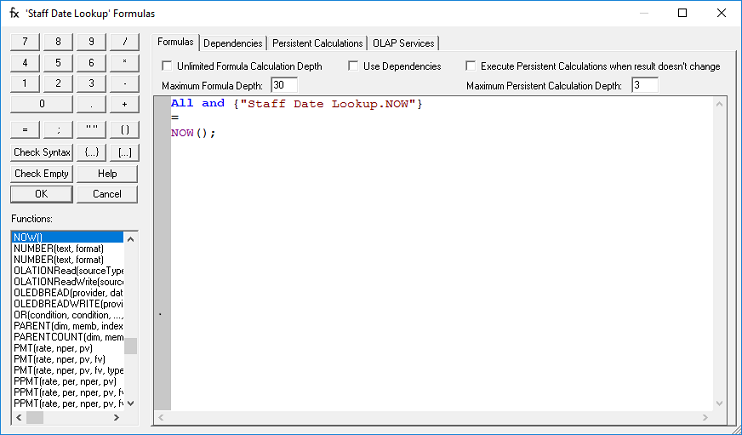Click the Maximum Formula Depth field
The width and height of the screenshot is (742, 435).
pos(284,85)
